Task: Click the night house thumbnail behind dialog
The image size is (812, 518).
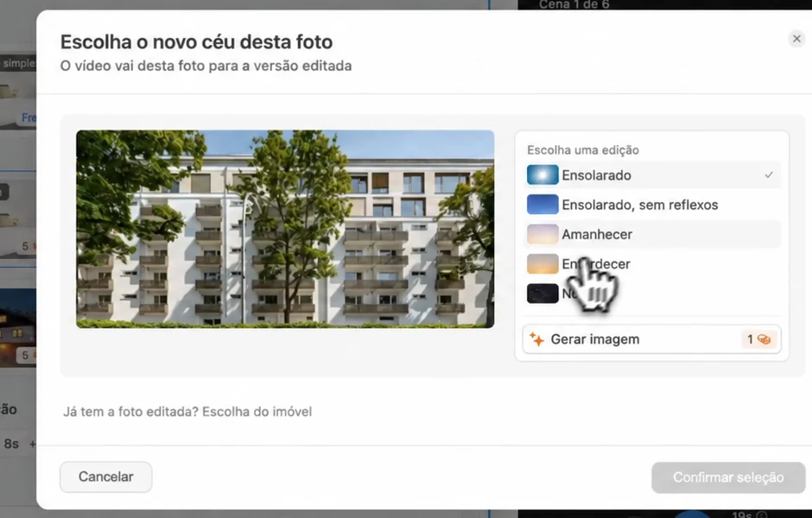Action: click(x=18, y=327)
